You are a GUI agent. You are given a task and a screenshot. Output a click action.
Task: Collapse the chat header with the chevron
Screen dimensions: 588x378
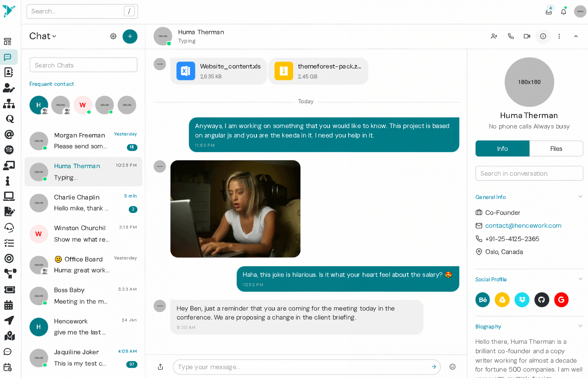576,36
